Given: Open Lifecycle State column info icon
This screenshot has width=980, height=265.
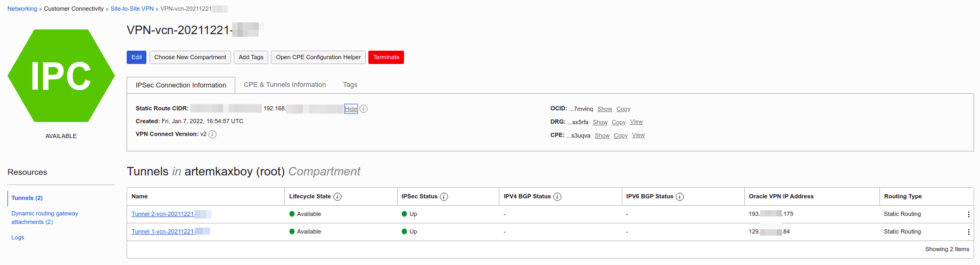Looking at the screenshot, I should (337, 197).
